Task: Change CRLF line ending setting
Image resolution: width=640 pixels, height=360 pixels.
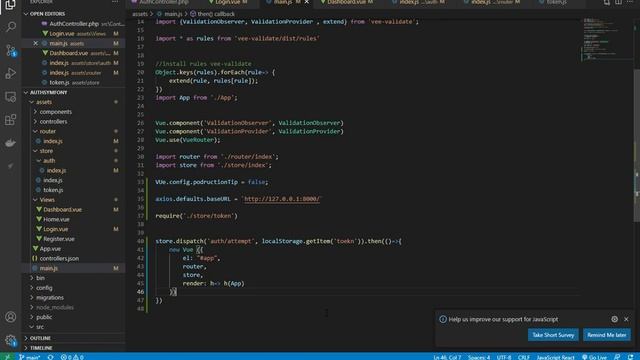Action: (x=523, y=357)
